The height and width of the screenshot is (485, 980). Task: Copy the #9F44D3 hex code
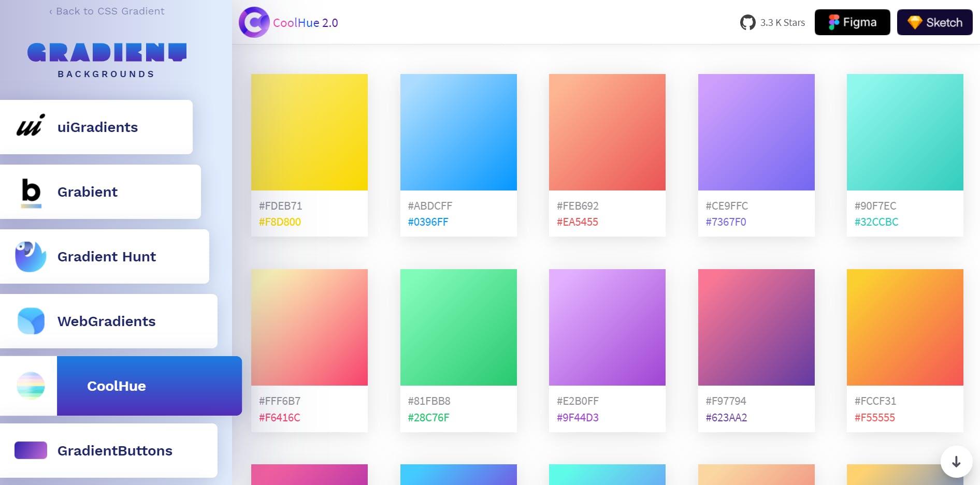tap(578, 418)
